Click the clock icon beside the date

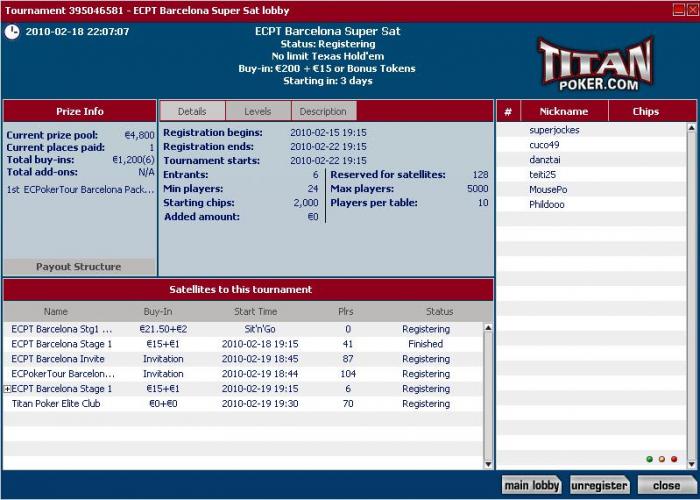(12, 32)
